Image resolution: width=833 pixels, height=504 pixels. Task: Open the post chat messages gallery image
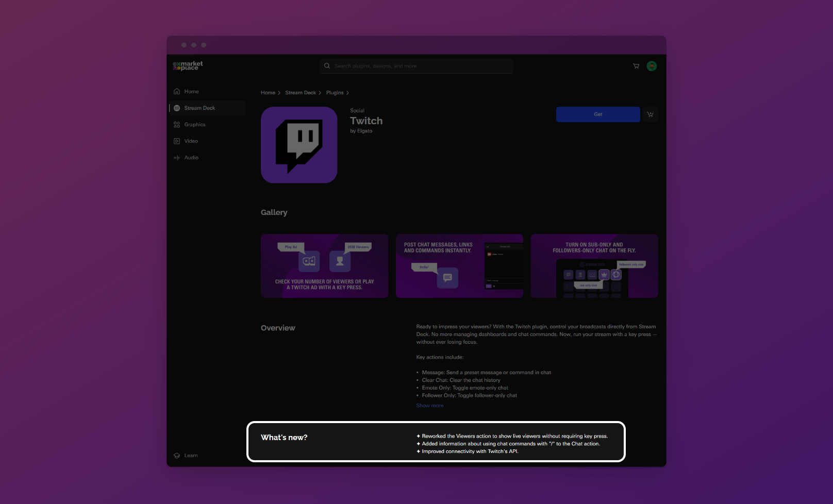click(459, 266)
